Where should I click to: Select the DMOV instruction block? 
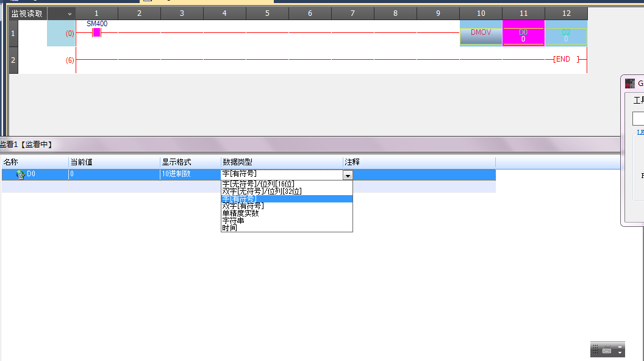(x=481, y=36)
